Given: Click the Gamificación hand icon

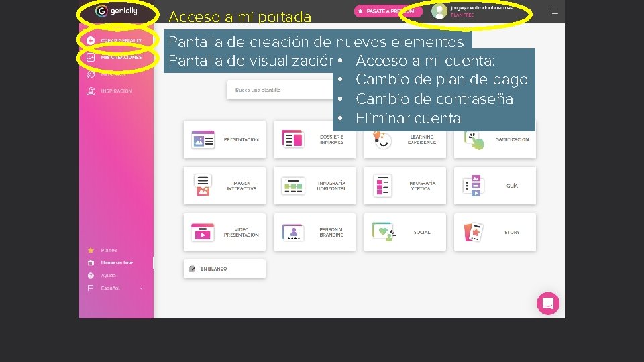Looking at the screenshot, I should click(x=474, y=140).
